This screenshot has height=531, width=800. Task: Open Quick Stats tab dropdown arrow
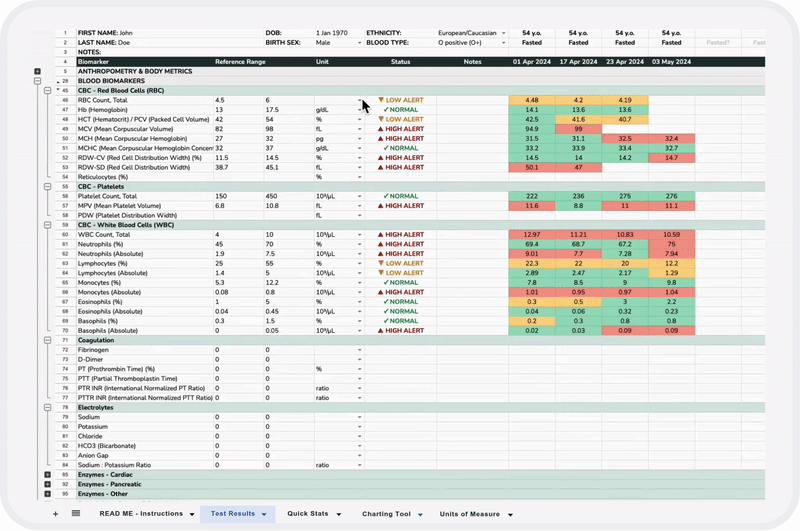pos(339,514)
